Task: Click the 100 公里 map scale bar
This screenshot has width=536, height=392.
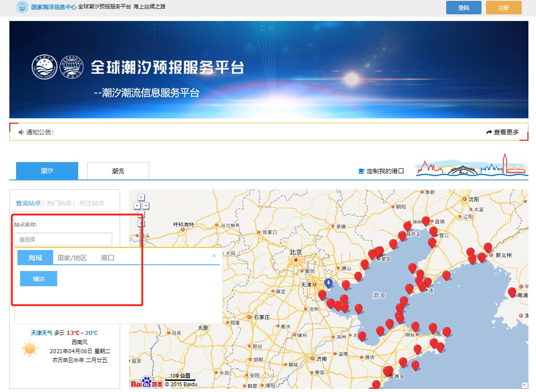Action: click(180, 377)
